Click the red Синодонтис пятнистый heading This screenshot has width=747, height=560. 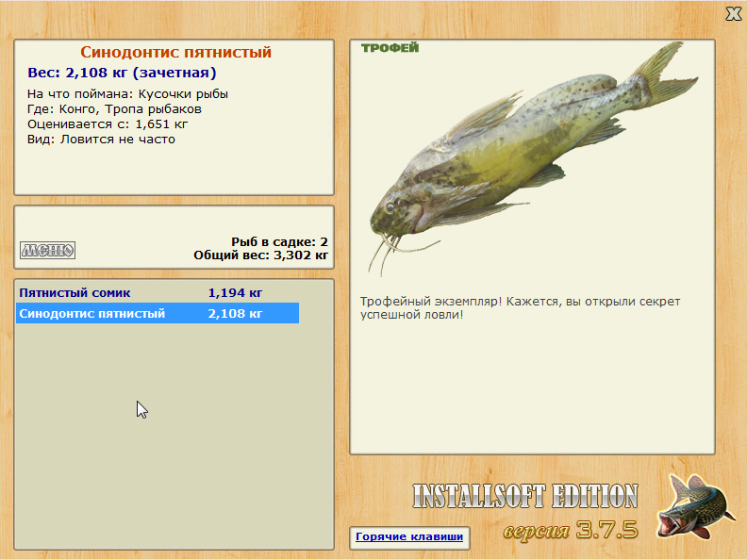point(175,52)
